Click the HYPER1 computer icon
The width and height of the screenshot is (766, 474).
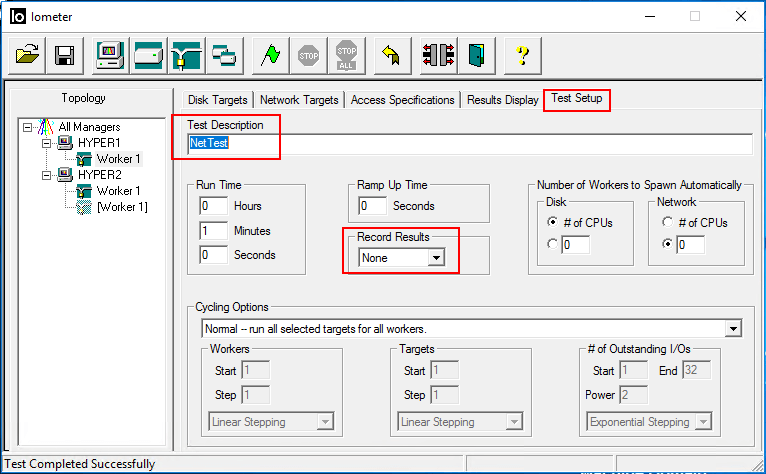(64, 143)
